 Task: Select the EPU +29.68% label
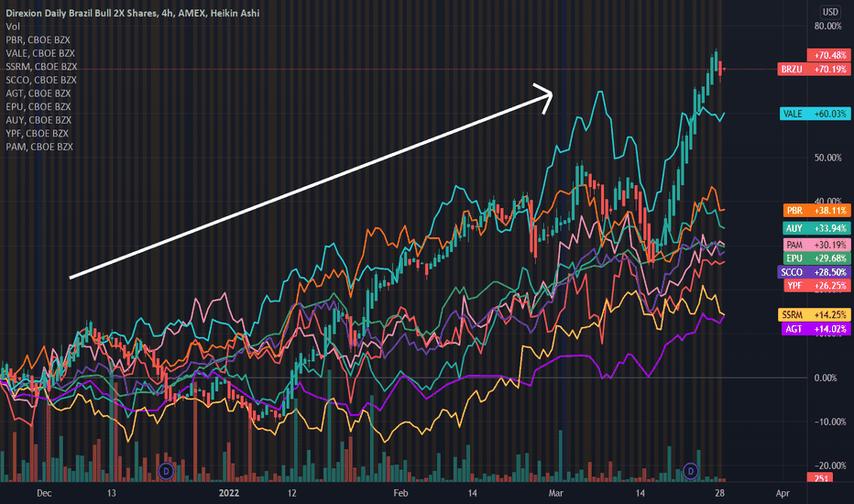pyautogui.click(x=817, y=258)
